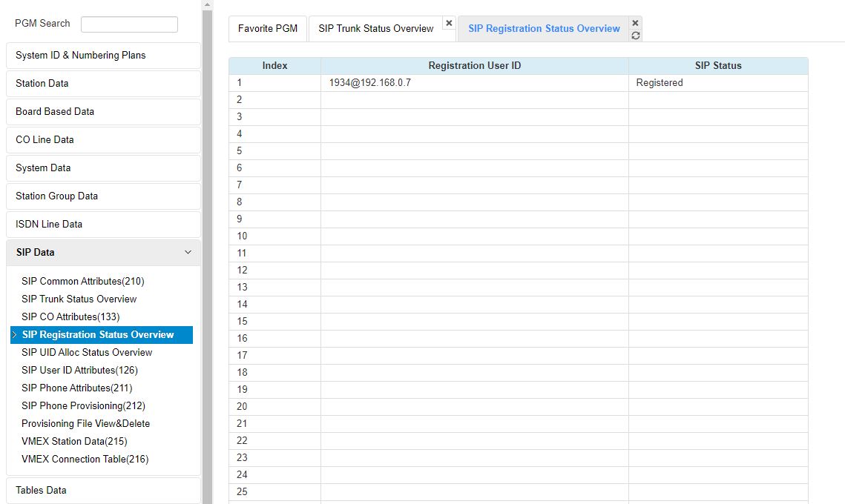
Task: Switch to the SIP Trunk Status Overview tab
Action: [375, 29]
